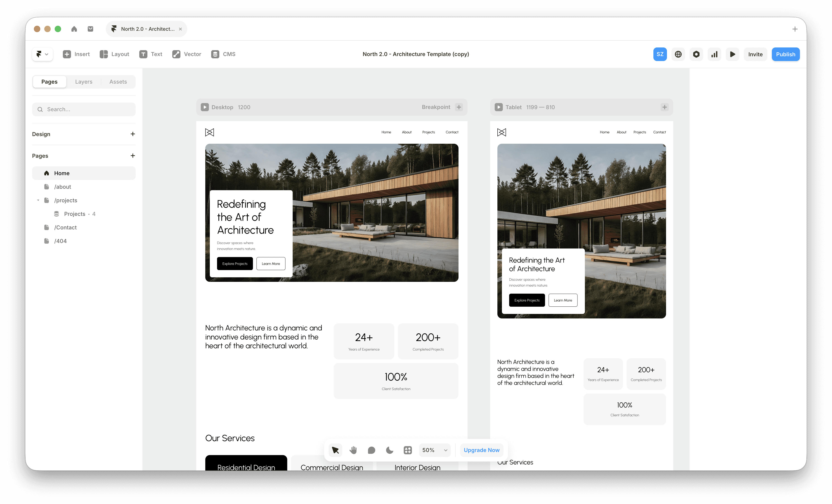The height and width of the screenshot is (504, 832).
Task: Play the Tablet breakpoint preview
Action: 498,107
